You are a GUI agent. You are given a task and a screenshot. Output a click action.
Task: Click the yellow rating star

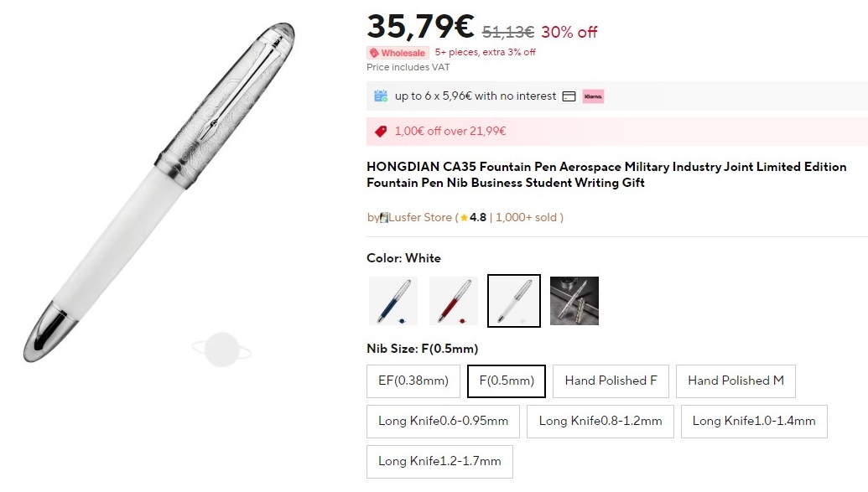[x=464, y=218]
